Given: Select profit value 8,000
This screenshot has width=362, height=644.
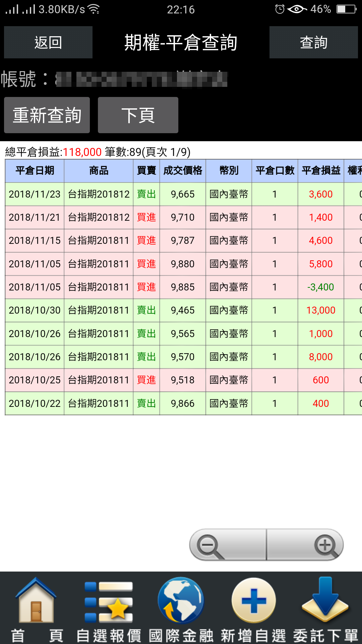Looking at the screenshot, I should coord(321,357).
